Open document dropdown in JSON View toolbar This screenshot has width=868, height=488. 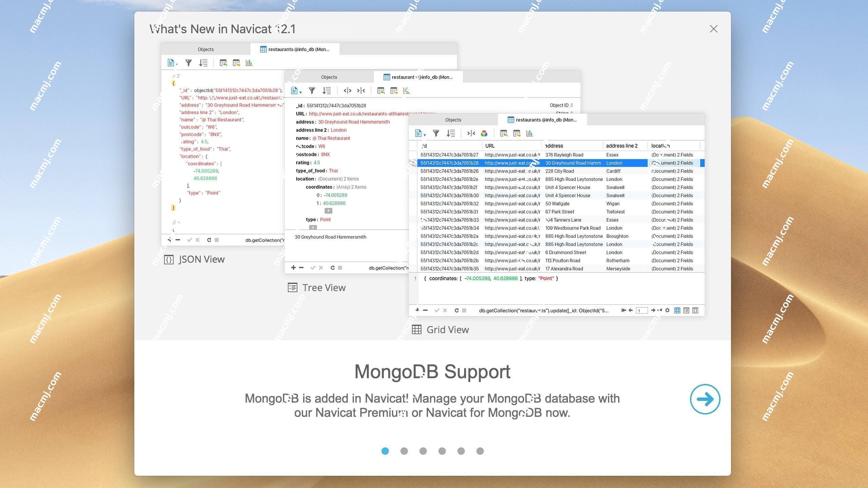point(172,63)
